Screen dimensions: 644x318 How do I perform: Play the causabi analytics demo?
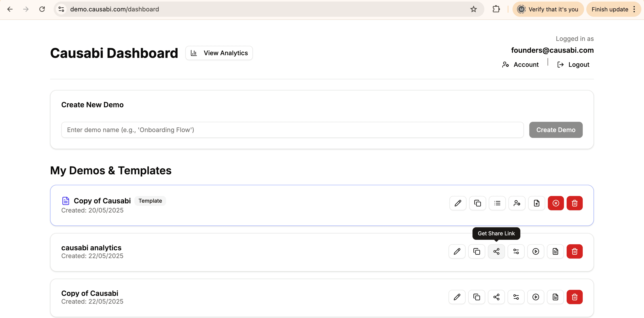(536, 251)
